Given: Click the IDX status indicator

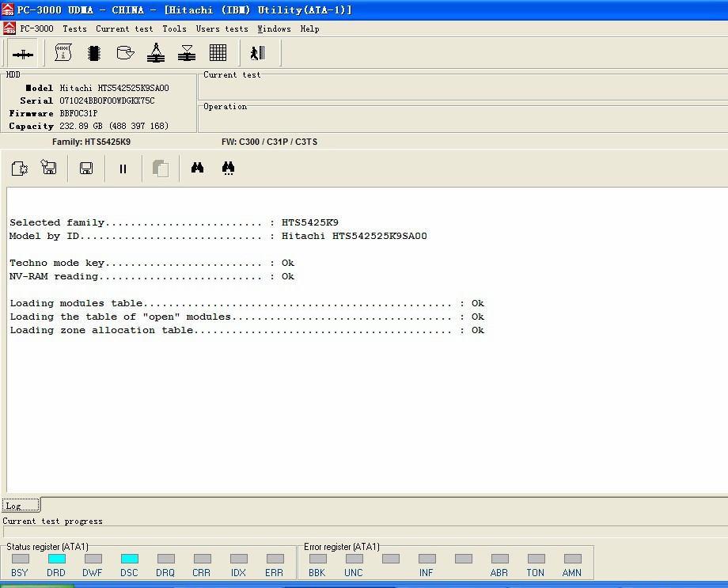Looking at the screenshot, I should 239,559.
